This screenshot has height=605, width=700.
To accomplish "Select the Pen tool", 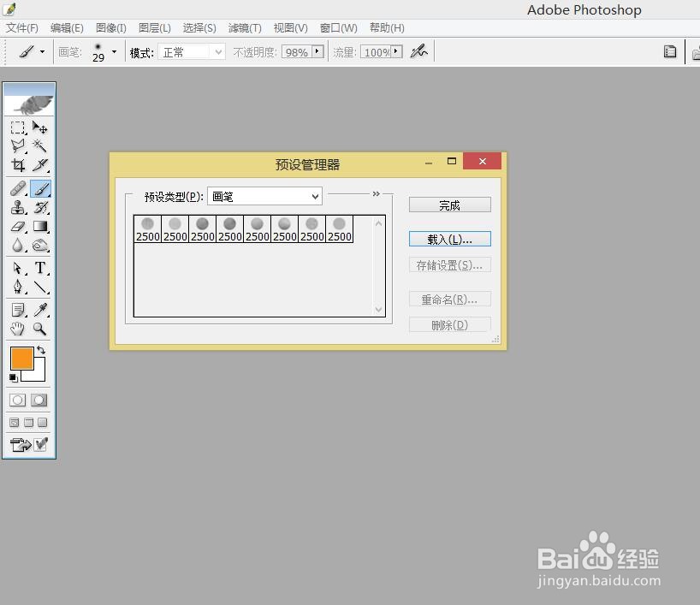I will 18,287.
